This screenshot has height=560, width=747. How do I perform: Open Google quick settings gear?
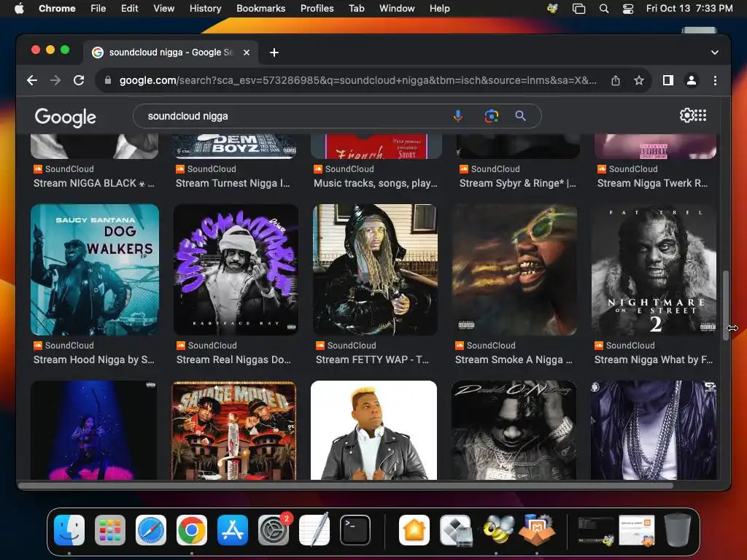click(686, 115)
